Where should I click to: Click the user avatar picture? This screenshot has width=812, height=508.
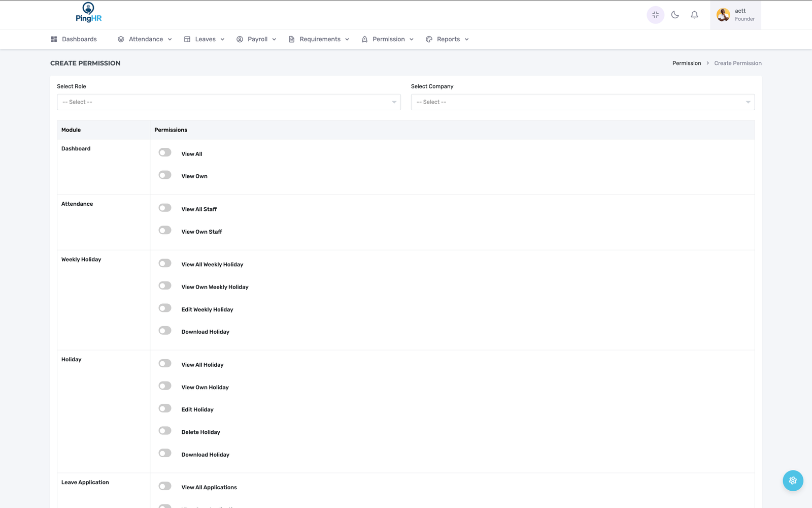(x=723, y=15)
